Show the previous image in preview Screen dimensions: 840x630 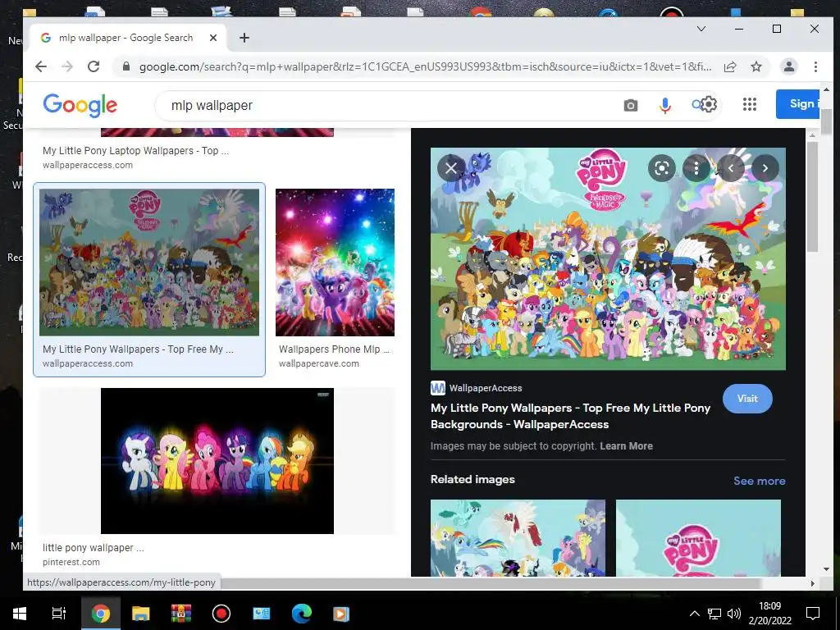tap(730, 168)
